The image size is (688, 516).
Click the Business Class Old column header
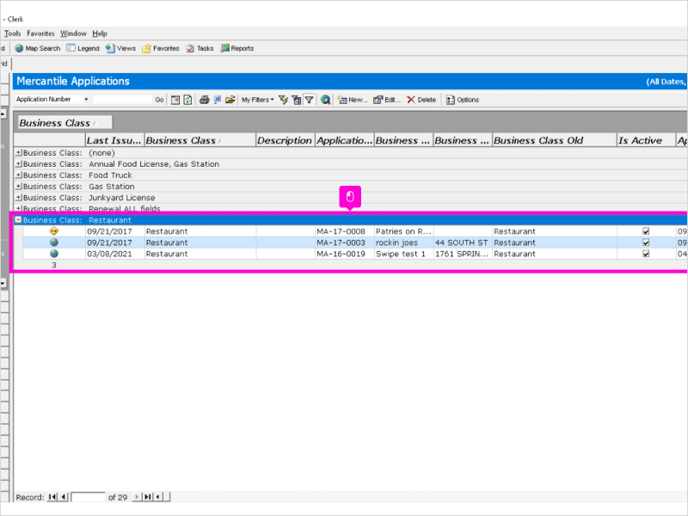click(x=555, y=140)
